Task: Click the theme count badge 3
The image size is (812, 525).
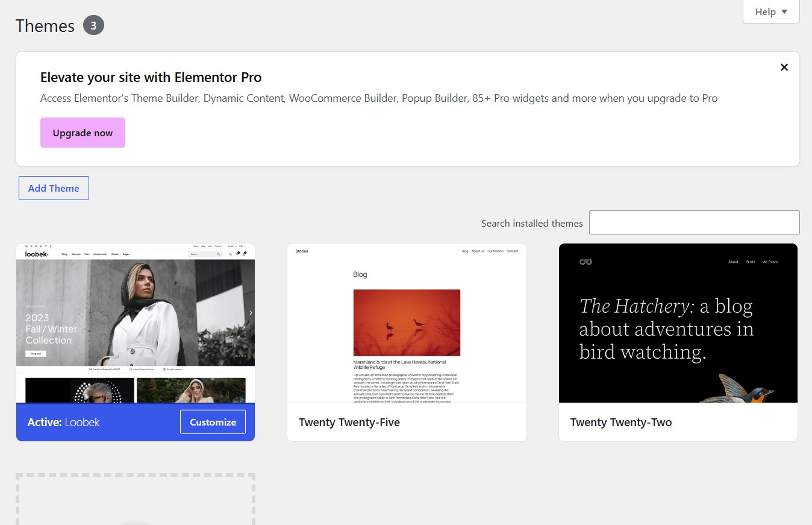Action: 93,26
